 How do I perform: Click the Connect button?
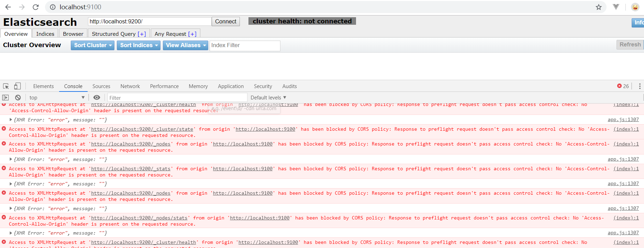[x=226, y=21]
